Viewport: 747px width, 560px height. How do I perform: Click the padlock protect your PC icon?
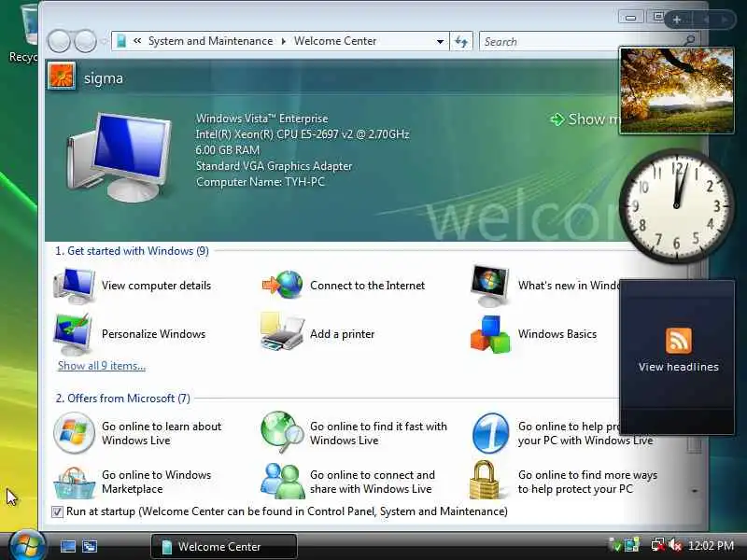(x=484, y=480)
